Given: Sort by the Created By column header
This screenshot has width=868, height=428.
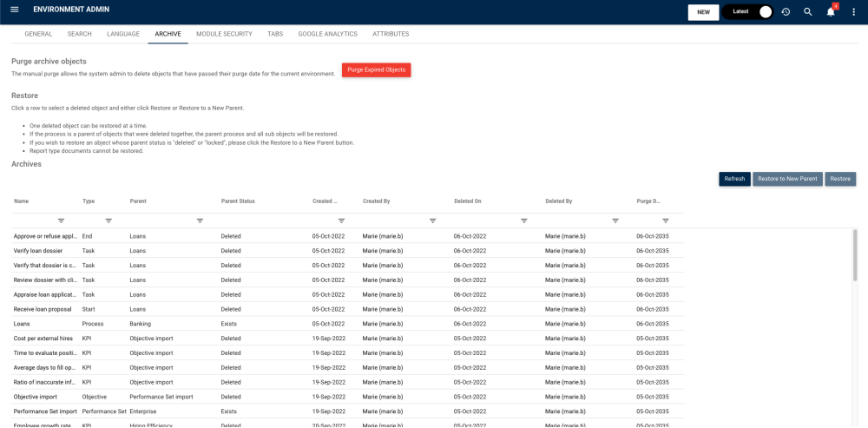Looking at the screenshot, I should point(377,201).
